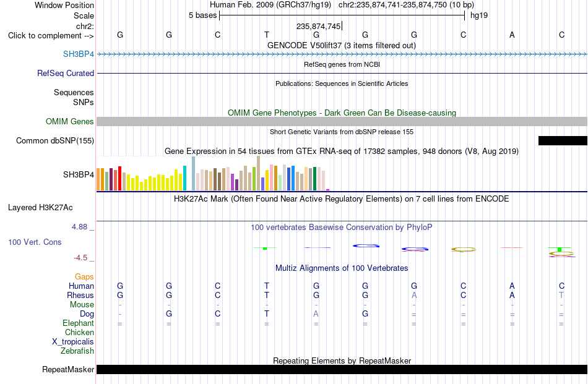Image resolution: width=588 pixels, height=384 pixels.
Task: Click the Common dbSNP(155) label
Action: pos(54,140)
